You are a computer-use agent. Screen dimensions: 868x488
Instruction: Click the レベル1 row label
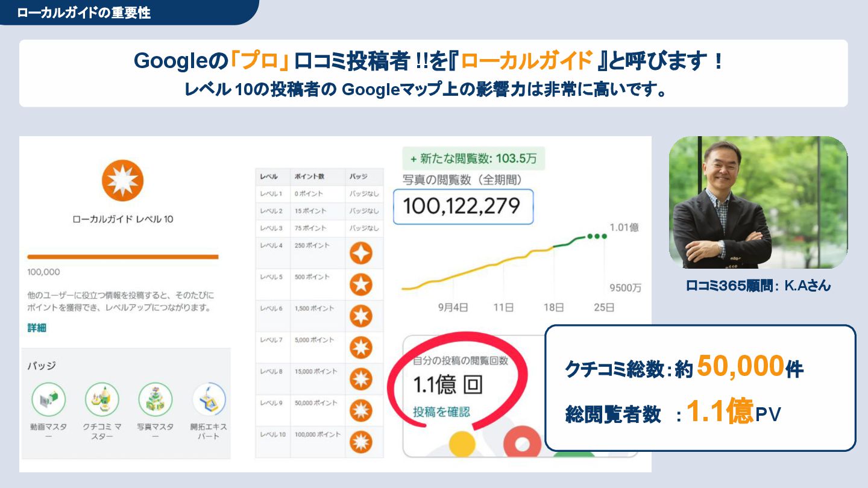click(271, 194)
